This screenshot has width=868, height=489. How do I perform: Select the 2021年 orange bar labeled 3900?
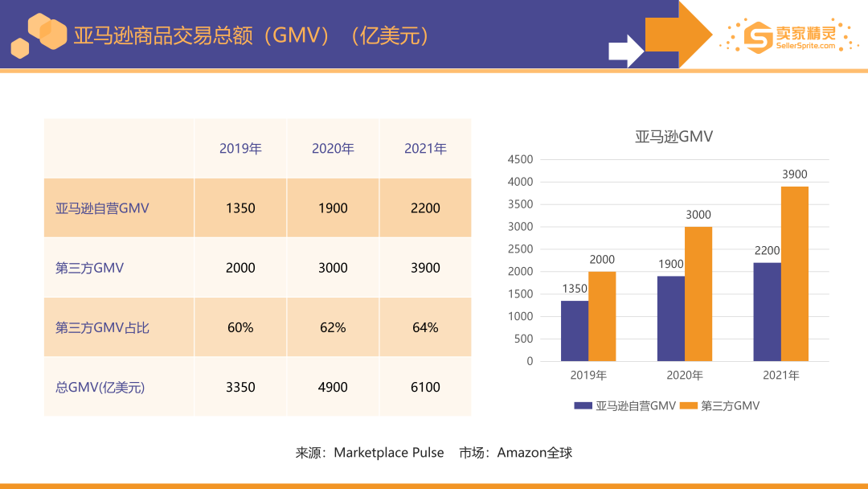[x=794, y=273]
